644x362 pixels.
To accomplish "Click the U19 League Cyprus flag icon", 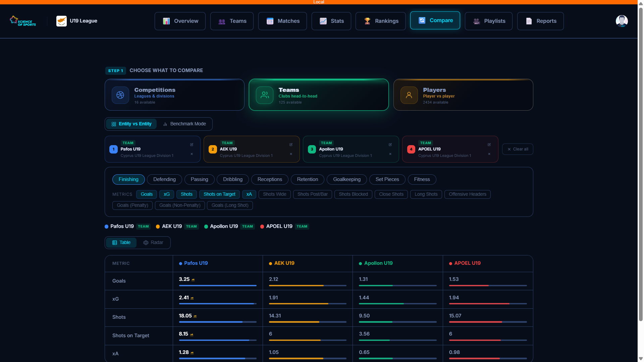I will coord(61,21).
